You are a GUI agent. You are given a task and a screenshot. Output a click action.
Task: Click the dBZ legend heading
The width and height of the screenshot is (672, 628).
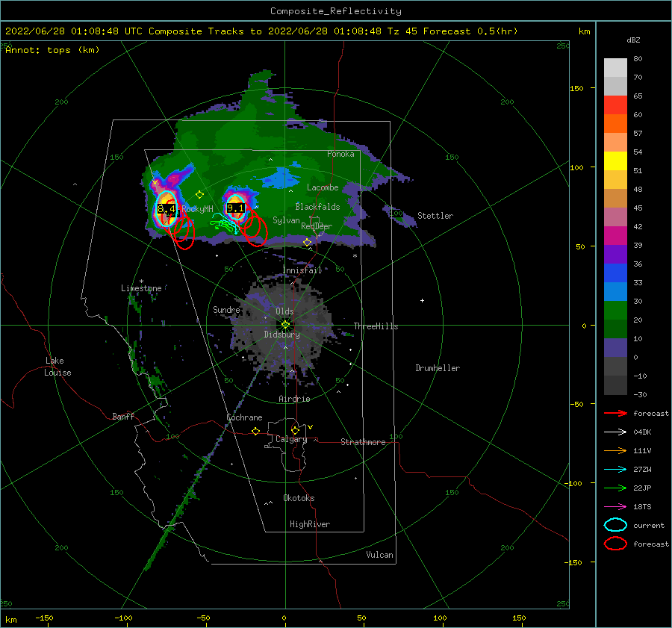633,40
